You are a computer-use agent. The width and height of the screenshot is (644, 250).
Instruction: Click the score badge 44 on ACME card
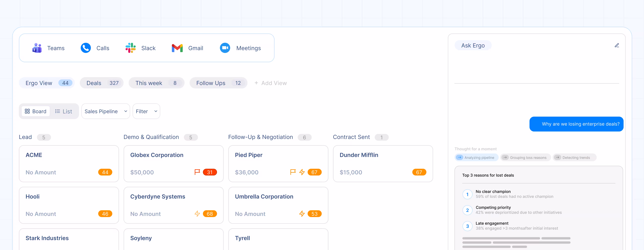[x=105, y=172]
